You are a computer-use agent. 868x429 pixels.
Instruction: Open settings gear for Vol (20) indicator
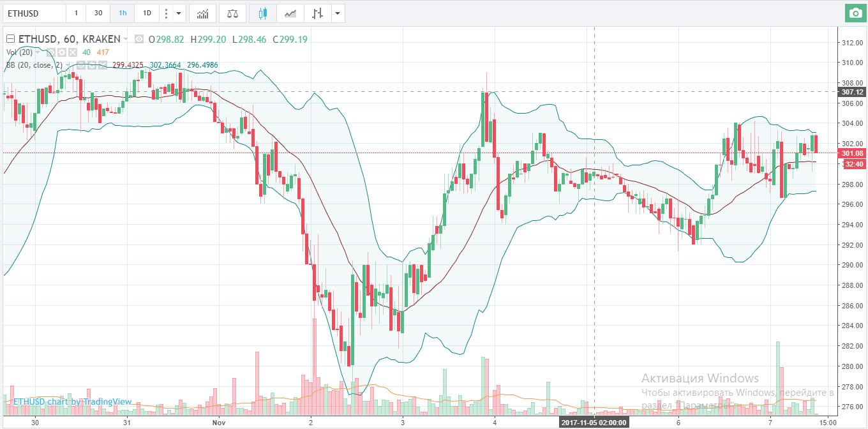pos(61,52)
